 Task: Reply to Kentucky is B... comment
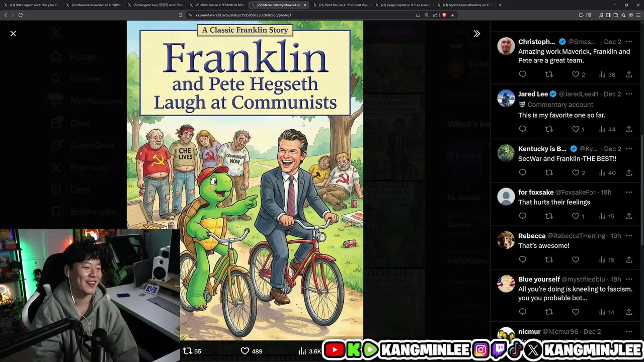tap(522, 173)
